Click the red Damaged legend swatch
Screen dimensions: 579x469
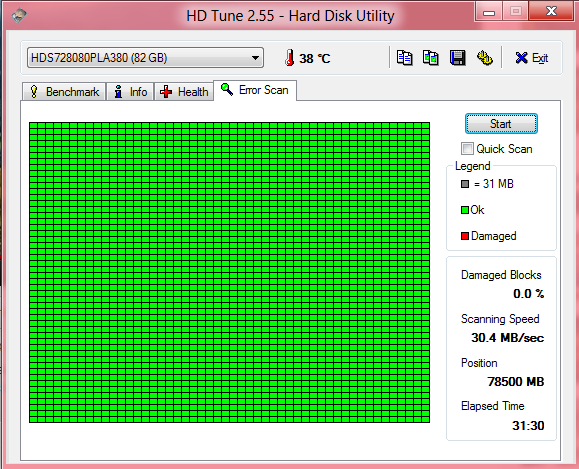(x=465, y=236)
